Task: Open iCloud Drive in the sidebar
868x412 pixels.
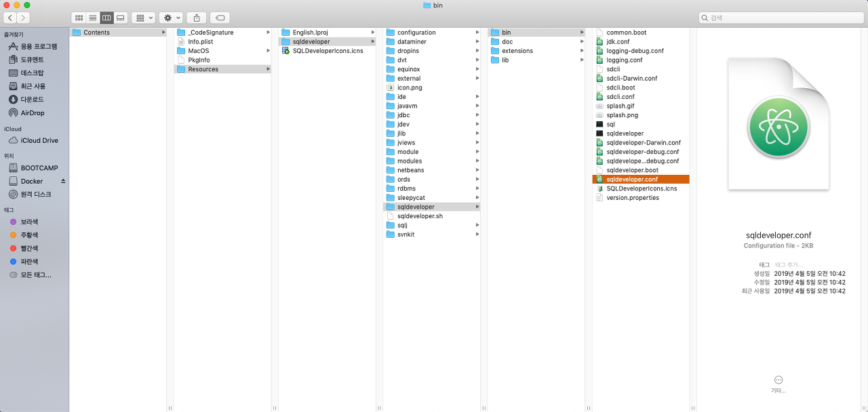Action: [34, 140]
